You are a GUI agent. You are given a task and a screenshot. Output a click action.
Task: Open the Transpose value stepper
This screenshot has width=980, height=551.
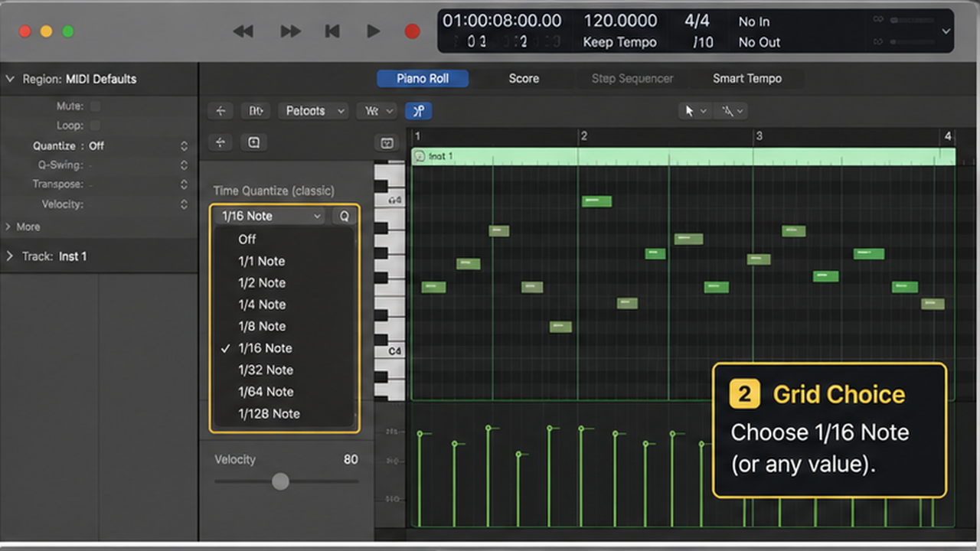(184, 184)
